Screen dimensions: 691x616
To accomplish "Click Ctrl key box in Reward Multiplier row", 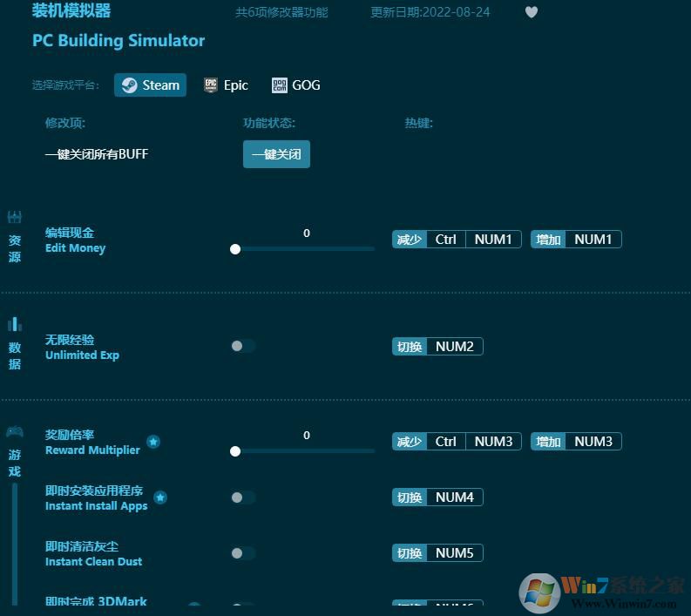I will coord(445,442).
